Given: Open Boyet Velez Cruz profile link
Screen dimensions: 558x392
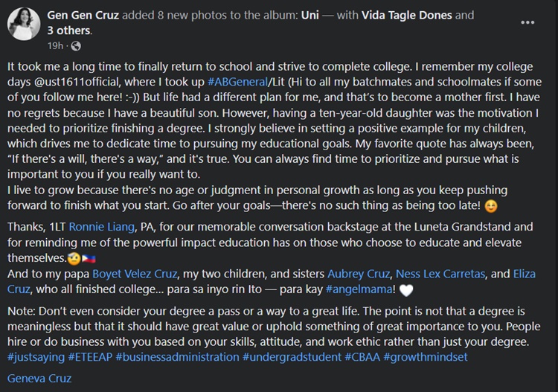Looking at the screenshot, I should (x=135, y=274).
